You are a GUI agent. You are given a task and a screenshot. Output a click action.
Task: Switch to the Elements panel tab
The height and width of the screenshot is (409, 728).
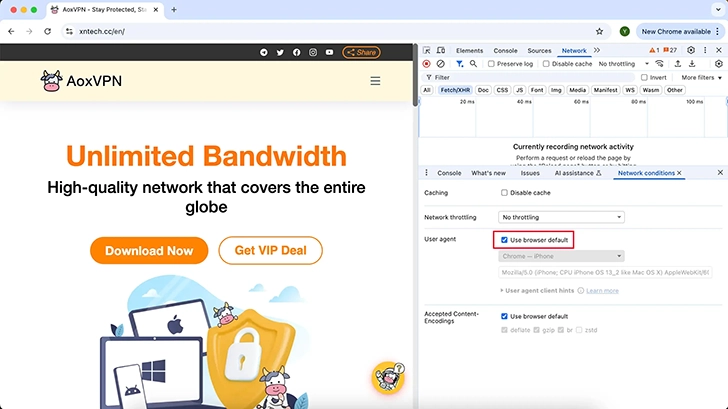[x=469, y=51]
